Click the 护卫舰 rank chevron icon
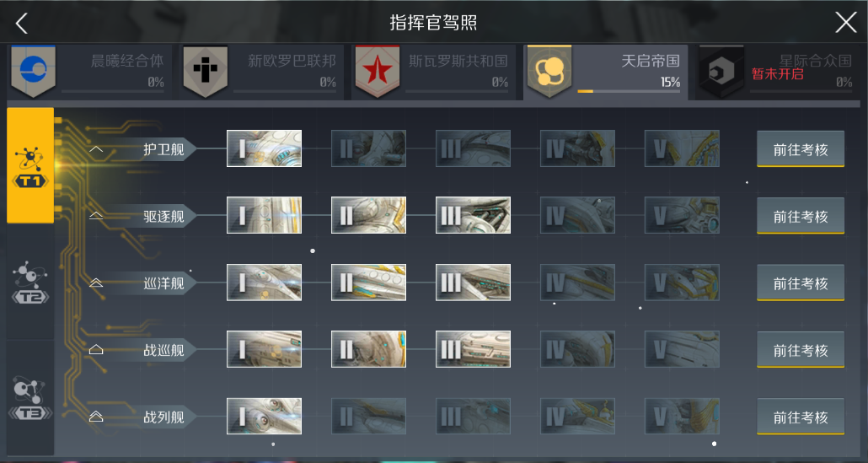The height and width of the screenshot is (463, 868). tap(96, 149)
